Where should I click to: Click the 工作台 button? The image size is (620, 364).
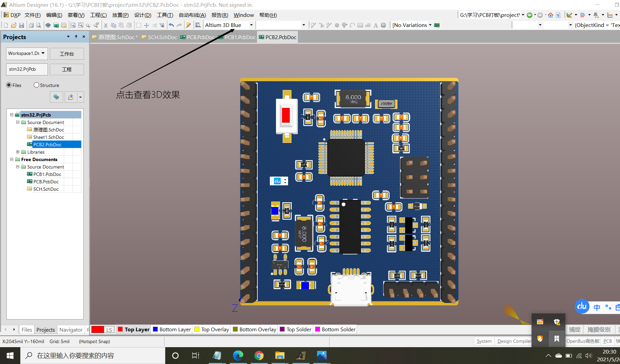point(67,54)
